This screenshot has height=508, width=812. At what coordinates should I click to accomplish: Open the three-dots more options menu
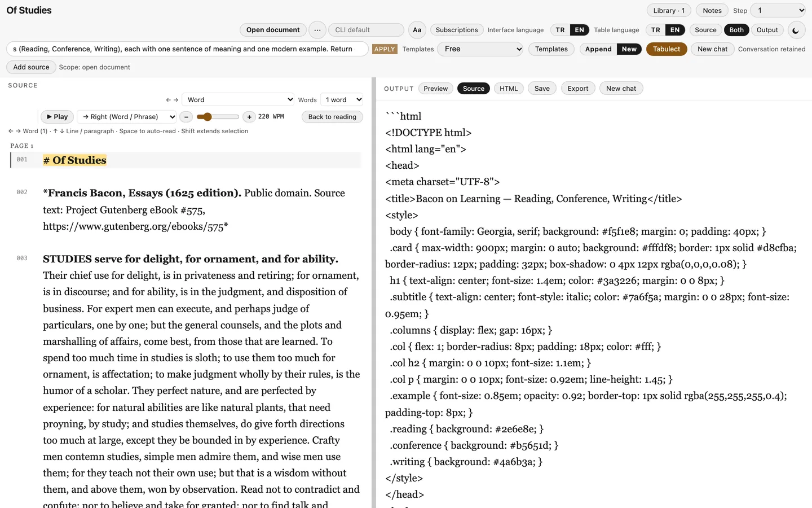tap(317, 30)
